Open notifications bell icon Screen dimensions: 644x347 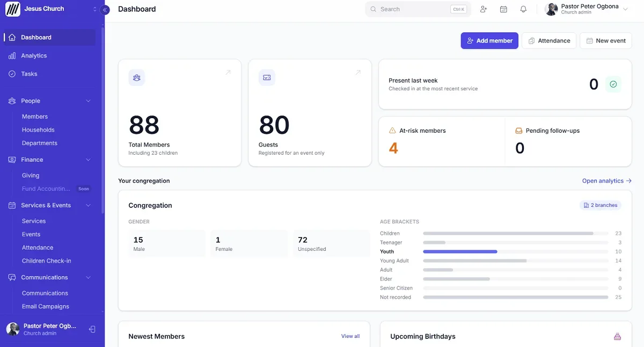coord(523,9)
